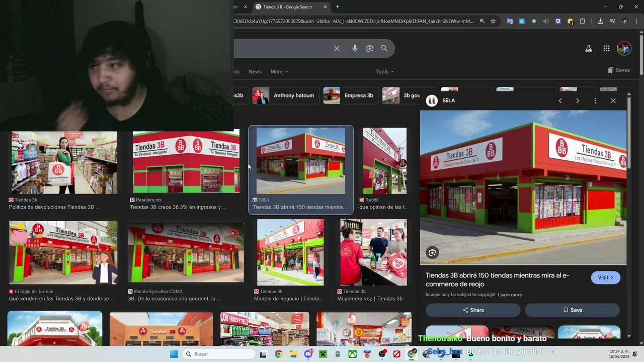Open the SiiLA source logo in preview
644x362 pixels.
[432, 101]
